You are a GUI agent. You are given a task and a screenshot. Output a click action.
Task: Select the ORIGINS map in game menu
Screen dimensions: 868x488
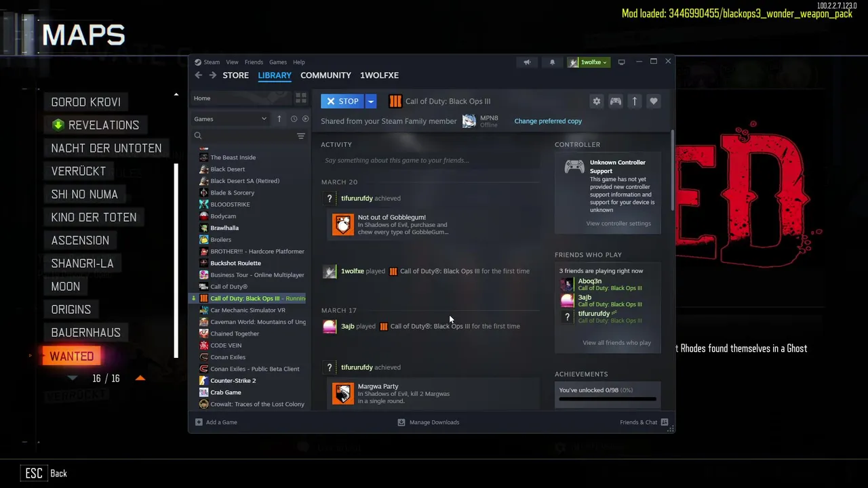71,309
